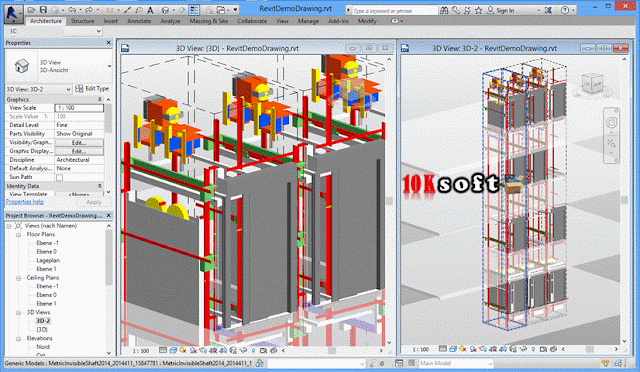Click the Thin Lines icon in quick access toolbar
Screen dimensions: 640x372
coord(194,10)
